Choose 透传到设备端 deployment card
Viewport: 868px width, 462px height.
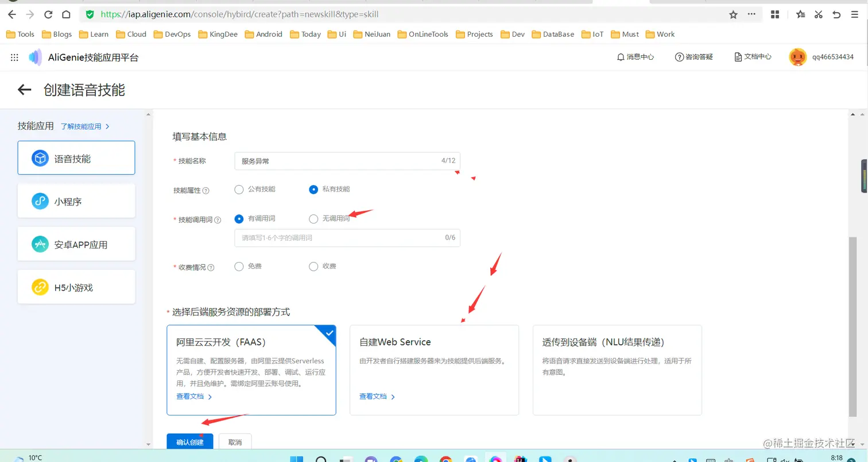617,370
